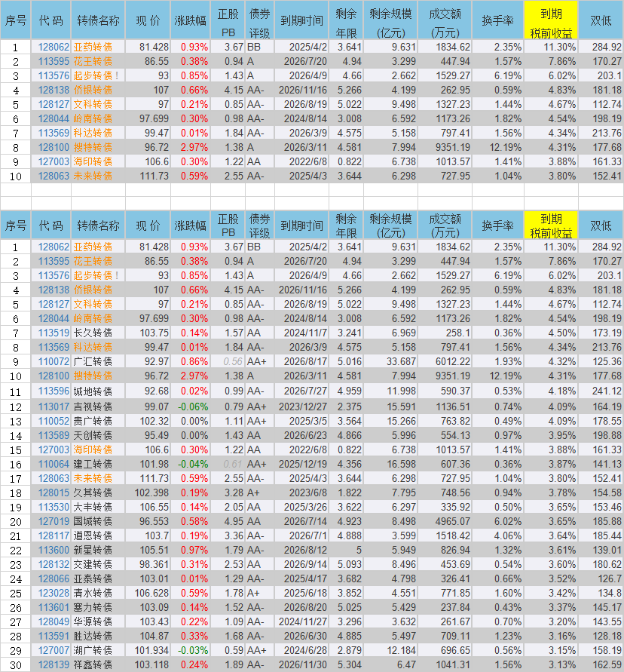Screen dimensions: 624x672
Task: Select 双低 value 126.7 for 亚泰转债
Action: click(610, 579)
